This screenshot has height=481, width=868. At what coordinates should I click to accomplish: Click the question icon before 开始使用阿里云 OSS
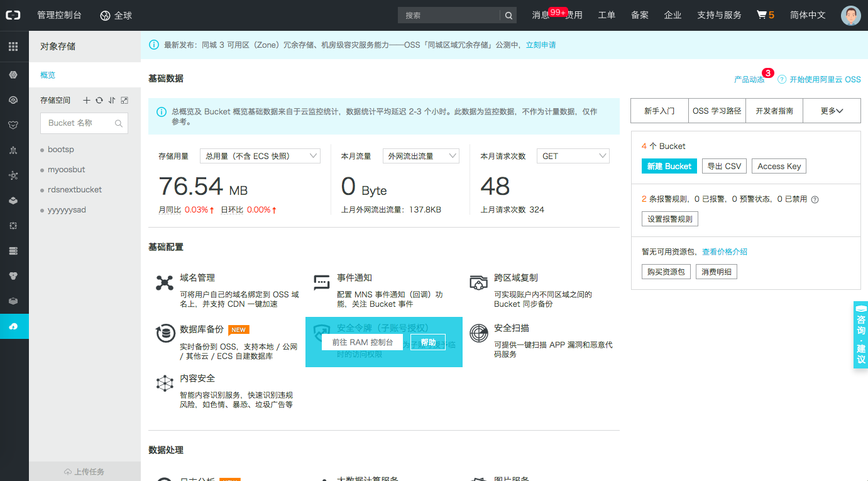(782, 79)
